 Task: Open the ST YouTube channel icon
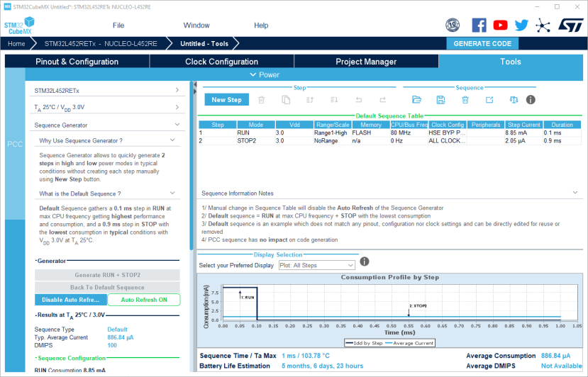pyautogui.click(x=500, y=25)
